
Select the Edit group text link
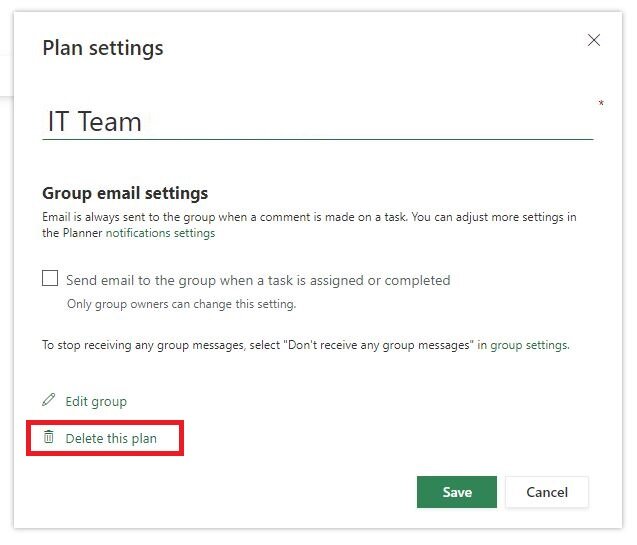click(x=96, y=401)
